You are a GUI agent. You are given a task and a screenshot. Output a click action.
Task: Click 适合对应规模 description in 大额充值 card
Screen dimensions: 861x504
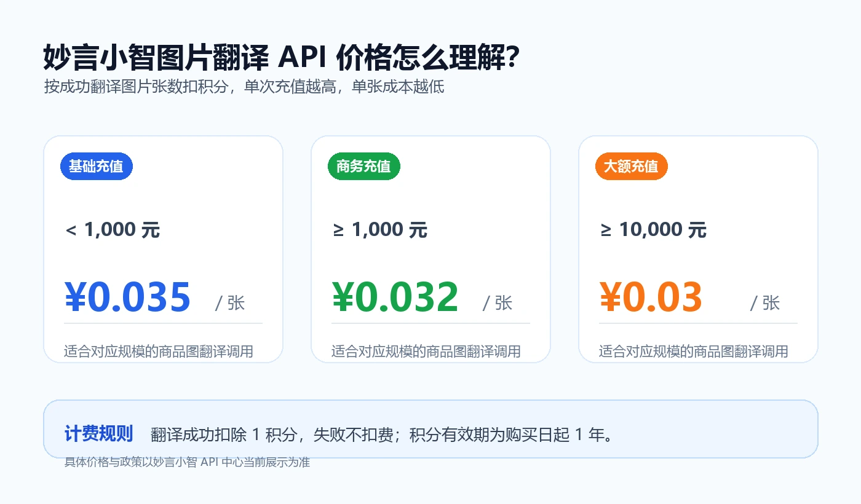[694, 352]
